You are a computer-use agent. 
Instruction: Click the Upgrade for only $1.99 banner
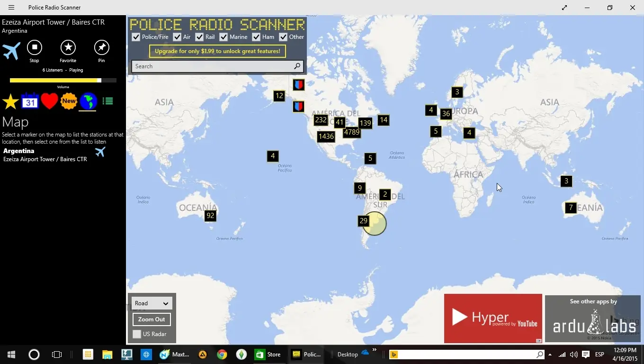click(217, 51)
